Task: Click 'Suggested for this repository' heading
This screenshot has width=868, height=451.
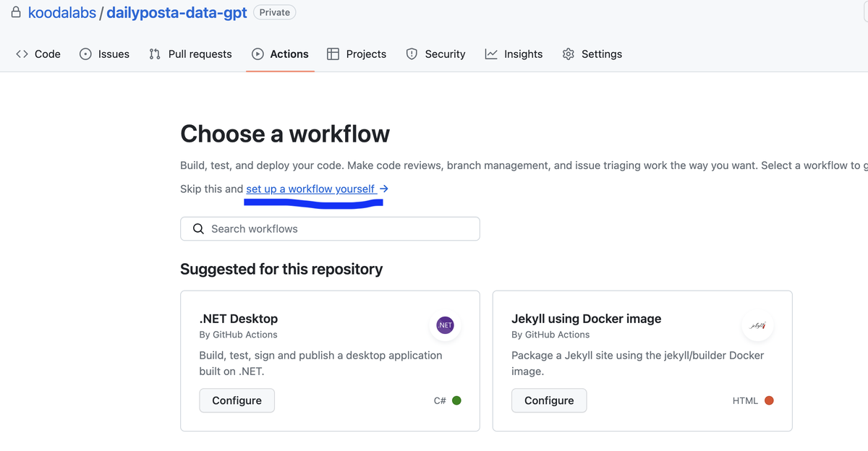Action: (x=281, y=269)
